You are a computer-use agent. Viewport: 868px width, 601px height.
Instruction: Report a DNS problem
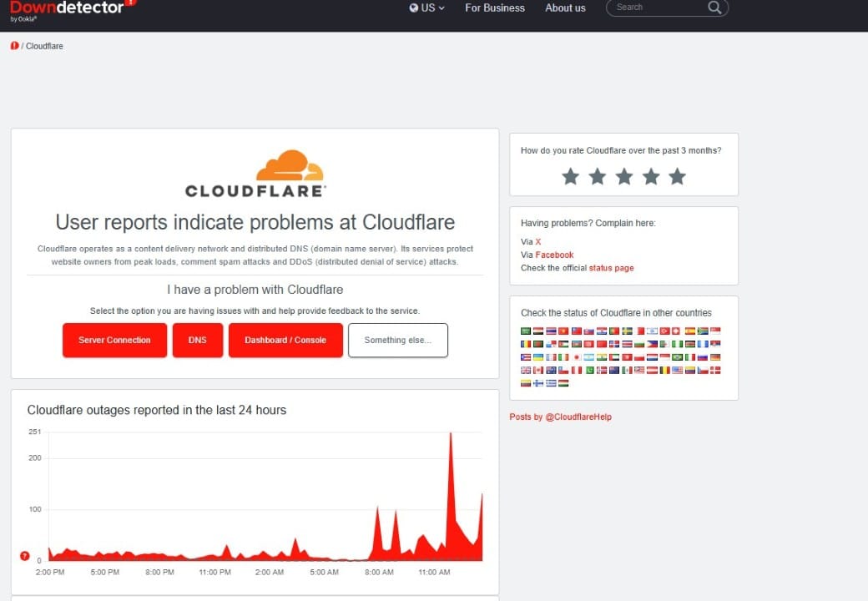click(x=198, y=341)
